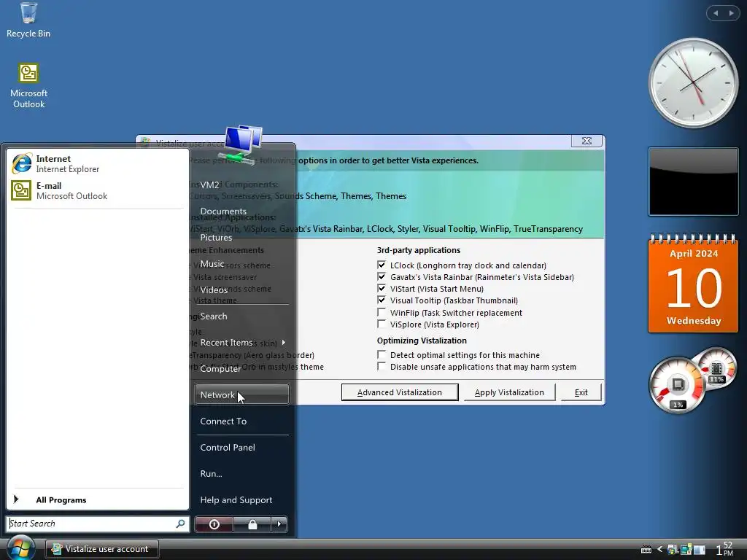Click the power button in Start menu

[214, 524]
